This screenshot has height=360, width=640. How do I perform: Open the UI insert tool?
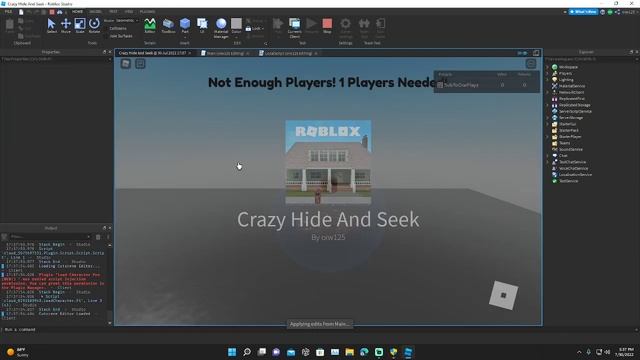tap(202, 24)
